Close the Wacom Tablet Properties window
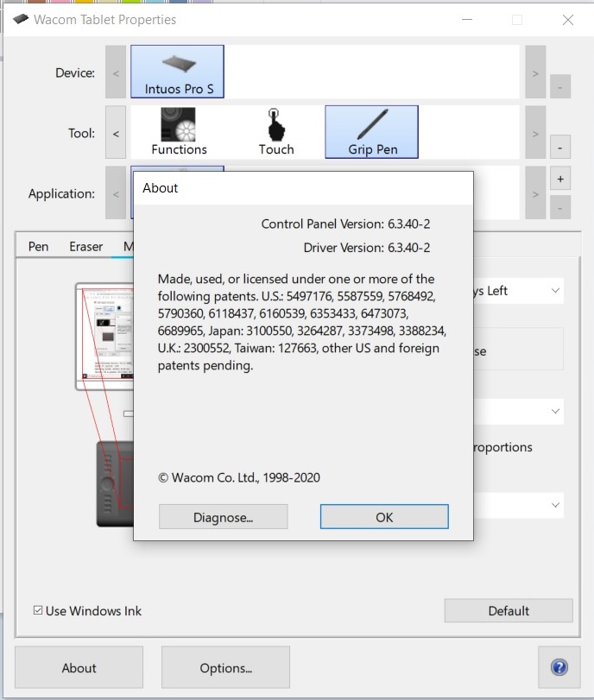 (567, 20)
